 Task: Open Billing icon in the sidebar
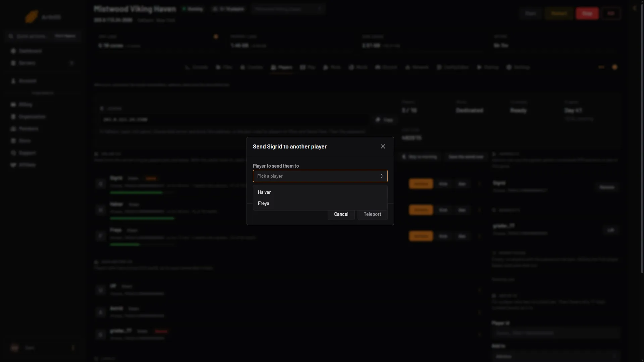pos(13,105)
